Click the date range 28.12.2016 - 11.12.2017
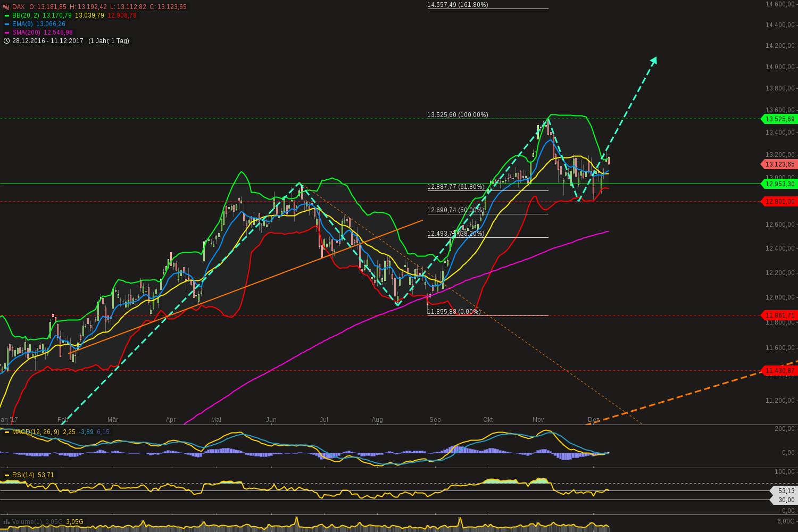The image size is (798, 532). click(x=48, y=41)
